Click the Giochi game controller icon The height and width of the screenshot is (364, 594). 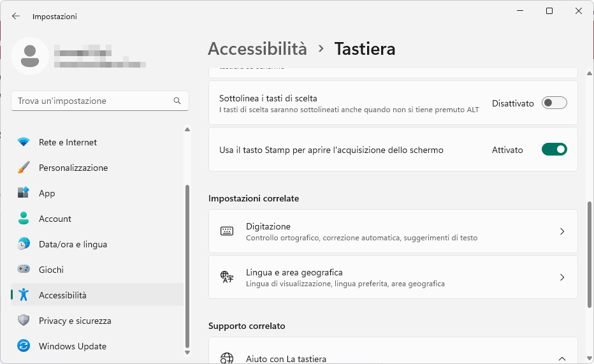point(24,269)
